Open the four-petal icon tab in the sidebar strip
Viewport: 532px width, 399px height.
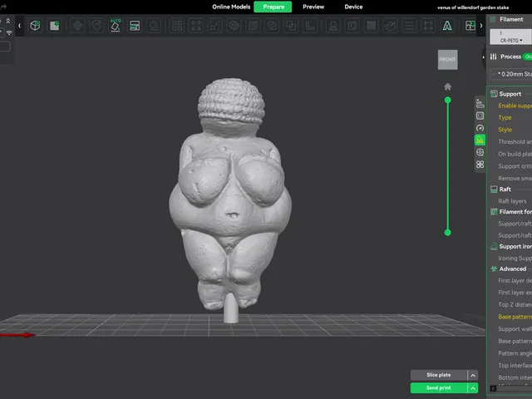480,165
